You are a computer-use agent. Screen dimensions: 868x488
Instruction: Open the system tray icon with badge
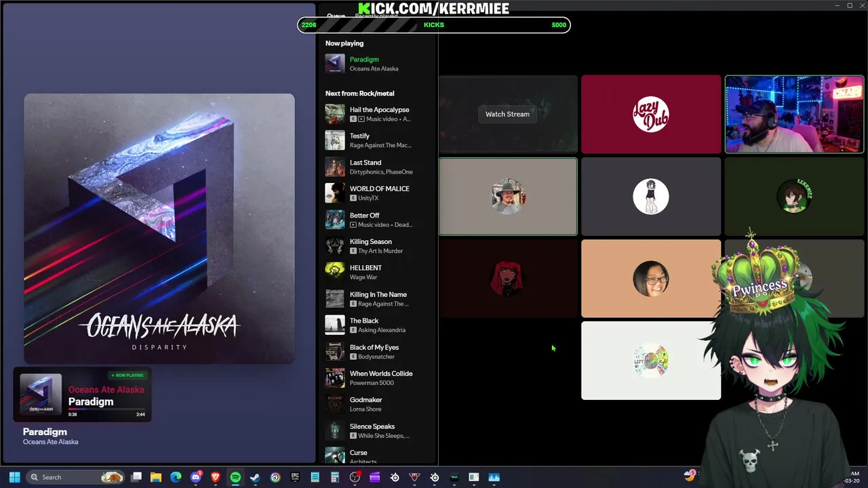(690, 475)
